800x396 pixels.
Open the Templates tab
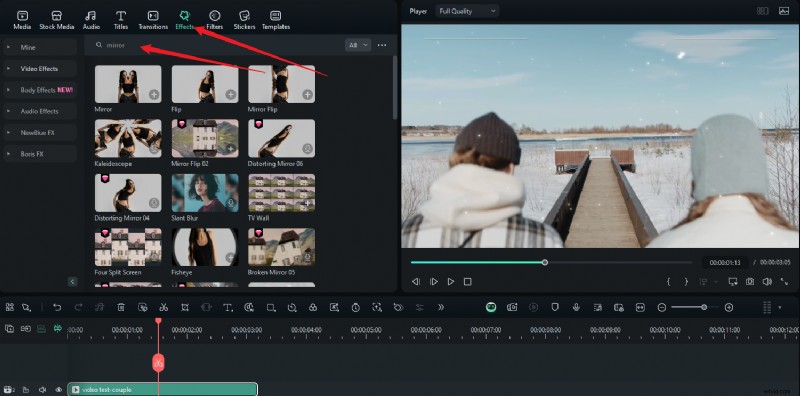click(276, 20)
